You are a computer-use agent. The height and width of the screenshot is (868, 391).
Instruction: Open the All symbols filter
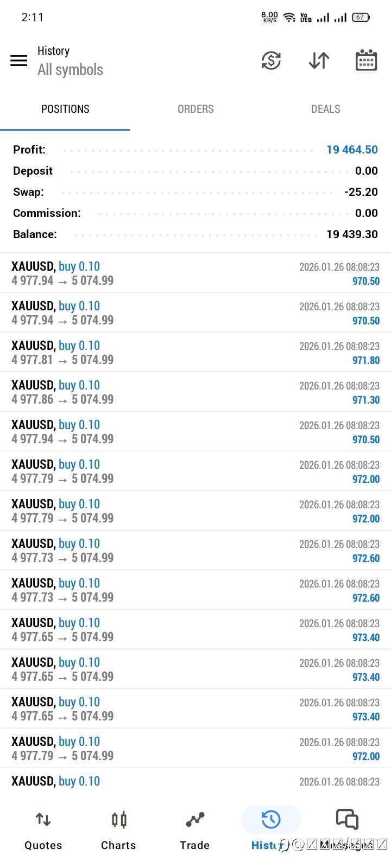70,69
